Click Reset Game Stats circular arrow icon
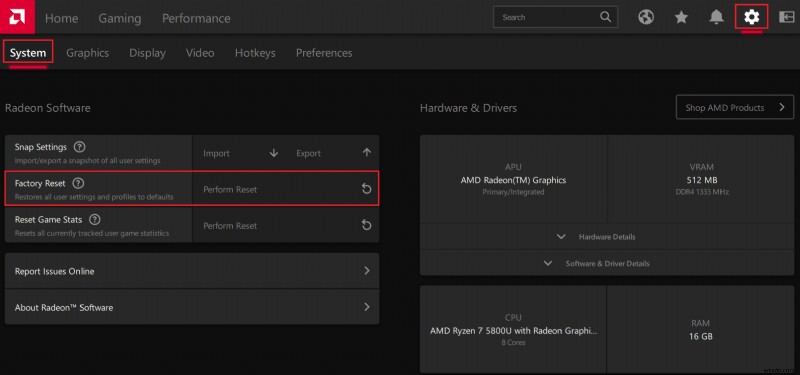The height and width of the screenshot is (375, 800). tap(366, 225)
